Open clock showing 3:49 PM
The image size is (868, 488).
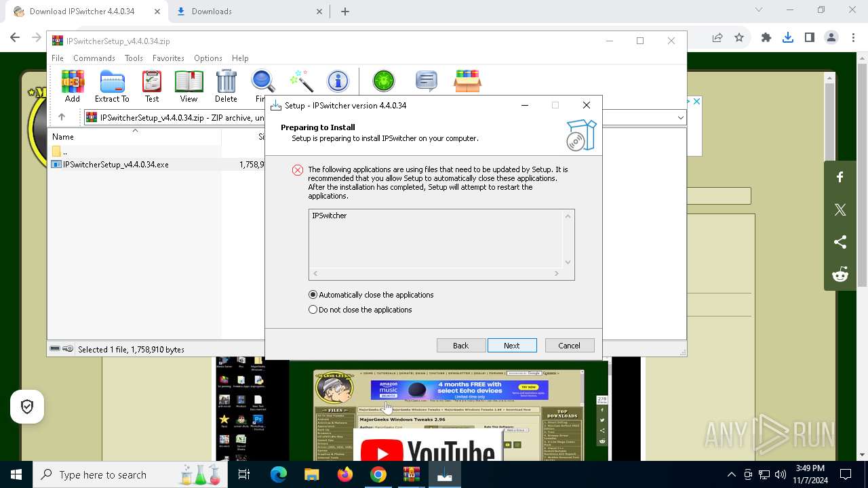[810, 474]
